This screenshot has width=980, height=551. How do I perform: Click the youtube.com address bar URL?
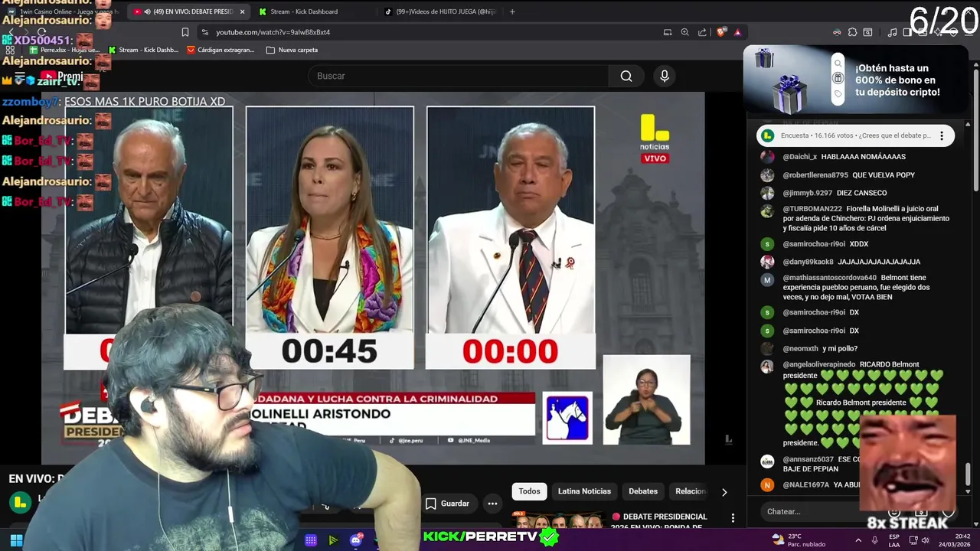point(273,32)
